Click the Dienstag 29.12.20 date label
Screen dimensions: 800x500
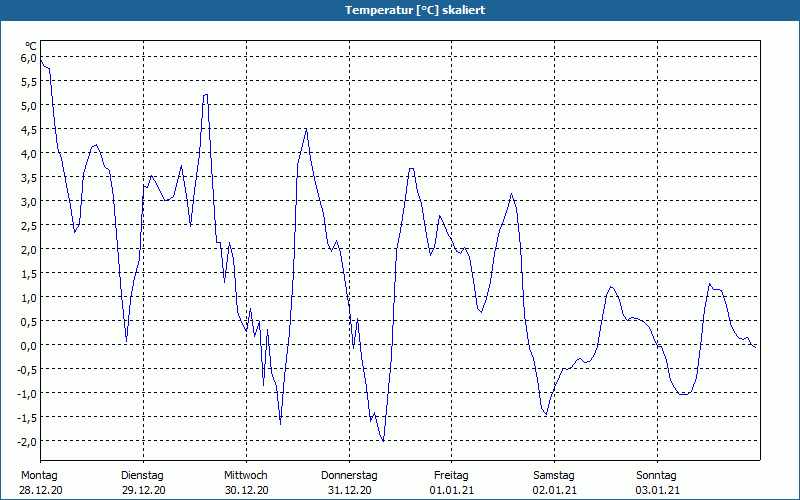[x=143, y=483]
